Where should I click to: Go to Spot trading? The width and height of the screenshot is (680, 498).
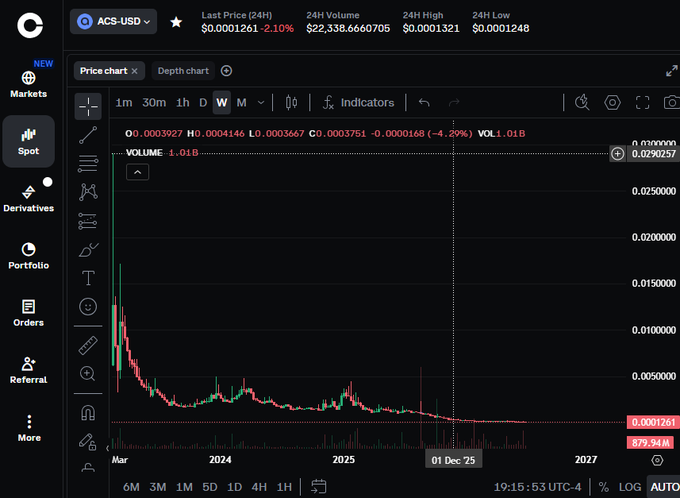point(29,141)
